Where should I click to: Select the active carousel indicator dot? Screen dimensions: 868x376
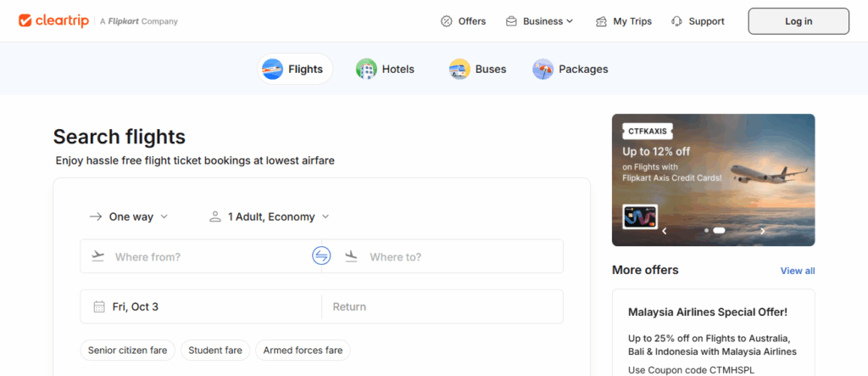coord(719,230)
